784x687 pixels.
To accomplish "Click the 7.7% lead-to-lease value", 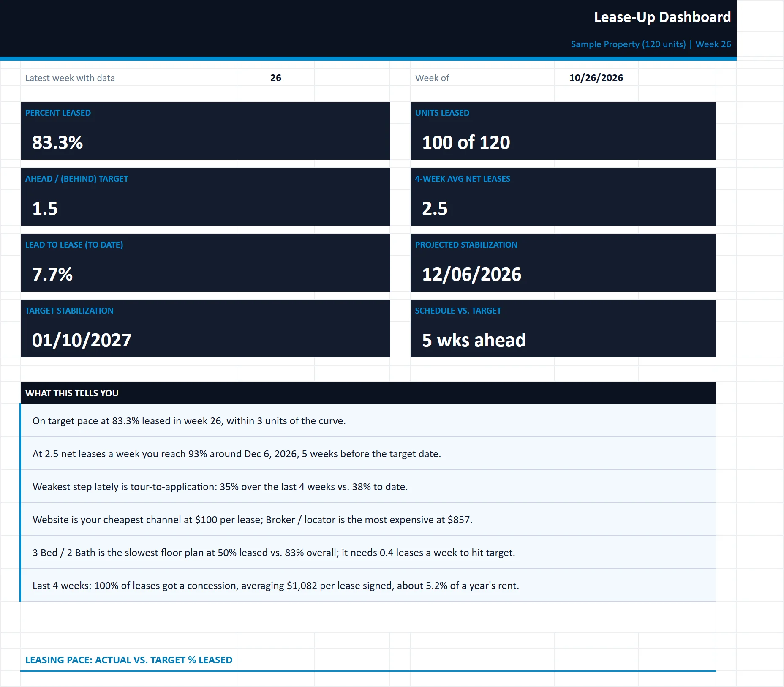I will 52,274.
